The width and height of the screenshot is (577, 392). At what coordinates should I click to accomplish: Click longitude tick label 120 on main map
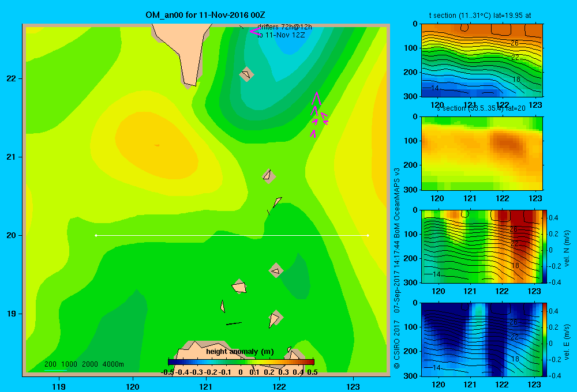click(x=133, y=386)
